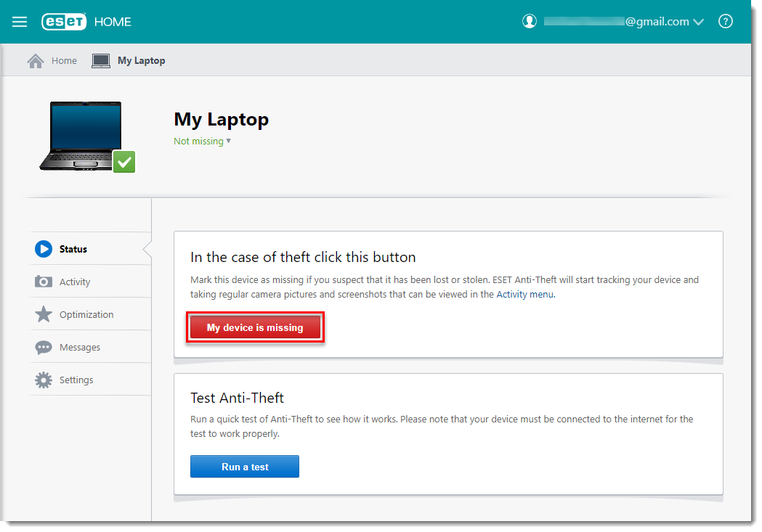Open the help question mark icon
The width and height of the screenshot is (762, 532).
click(725, 21)
